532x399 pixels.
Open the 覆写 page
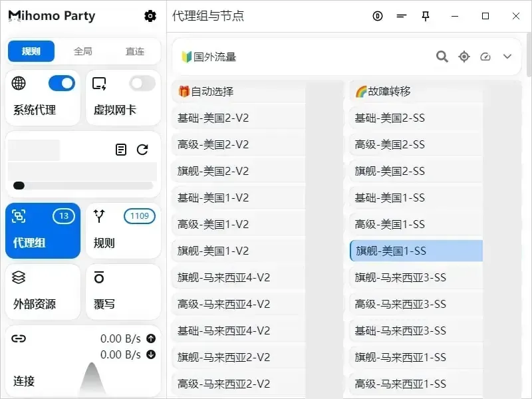(x=124, y=292)
